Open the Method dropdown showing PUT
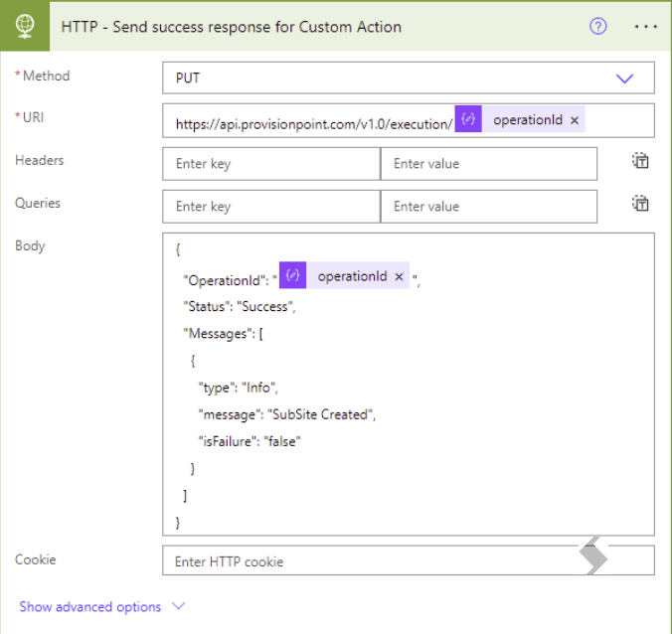The height and width of the screenshot is (634, 672). [x=409, y=78]
